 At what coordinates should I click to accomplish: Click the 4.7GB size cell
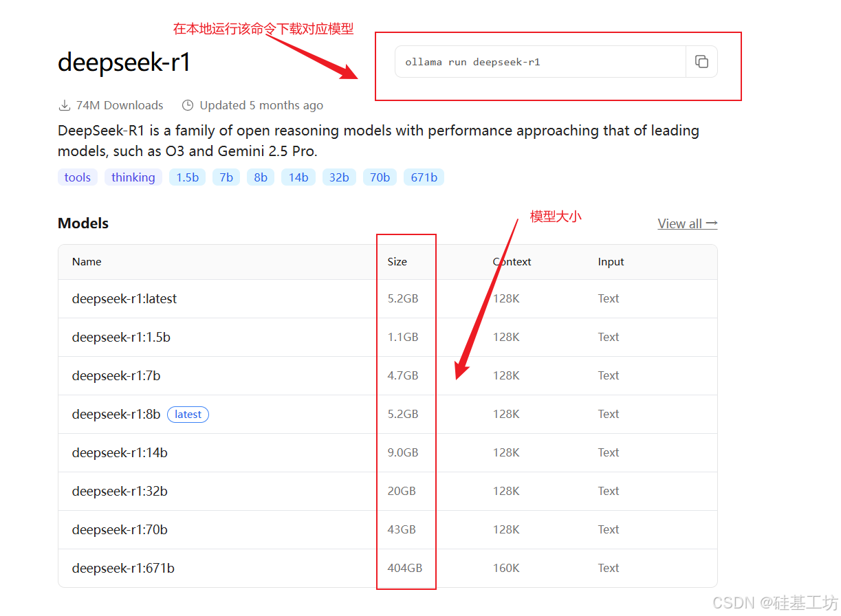pyautogui.click(x=403, y=375)
